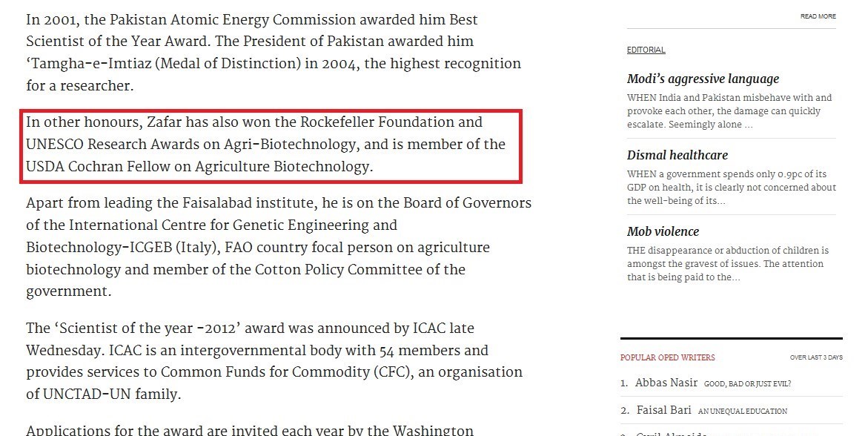Open the "Good, Bad or Just Evil?" article
Screen dimensions: 868x436
[x=747, y=384]
